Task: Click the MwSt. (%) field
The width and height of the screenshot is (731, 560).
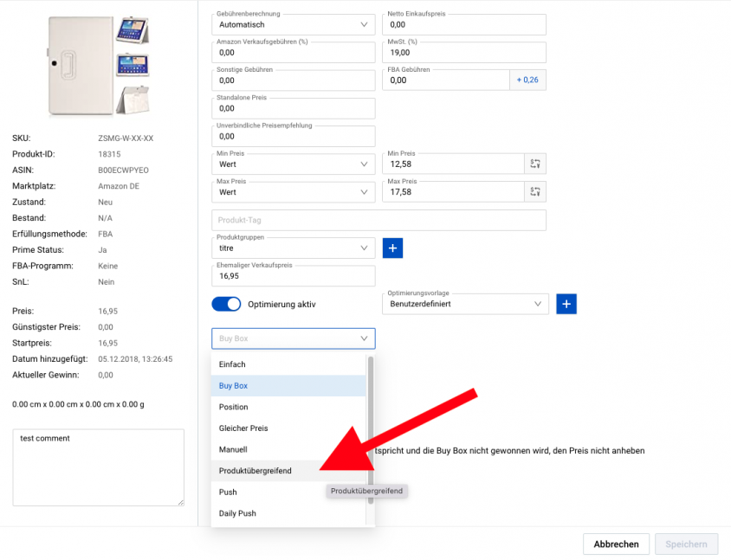Action: tap(464, 52)
